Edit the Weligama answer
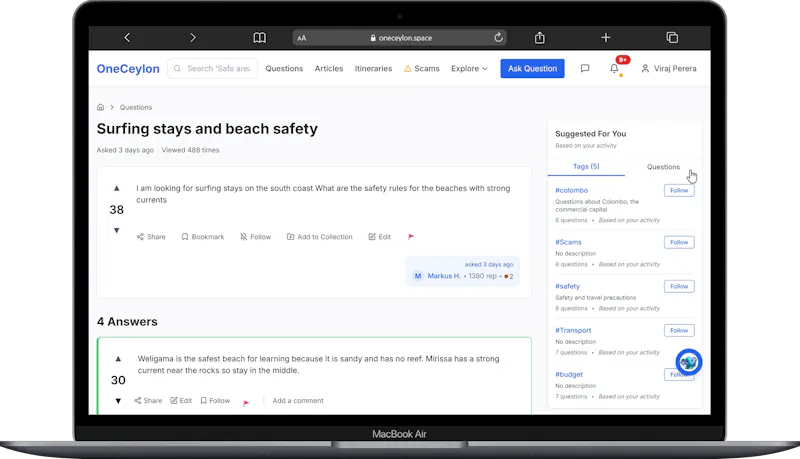 [181, 400]
